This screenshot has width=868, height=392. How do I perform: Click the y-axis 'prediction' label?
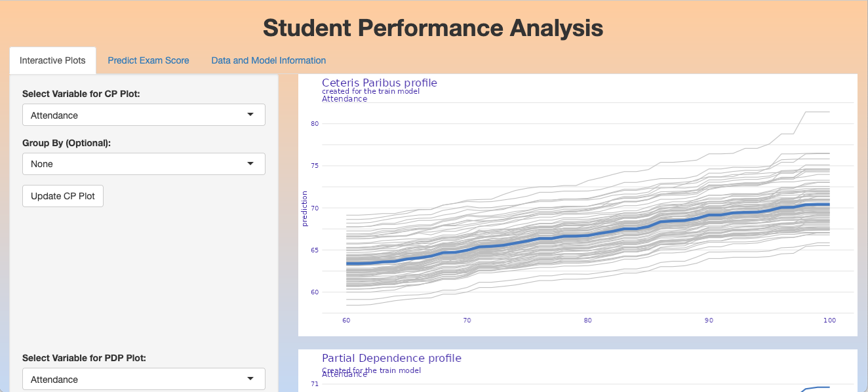click(x=305, y=208)
